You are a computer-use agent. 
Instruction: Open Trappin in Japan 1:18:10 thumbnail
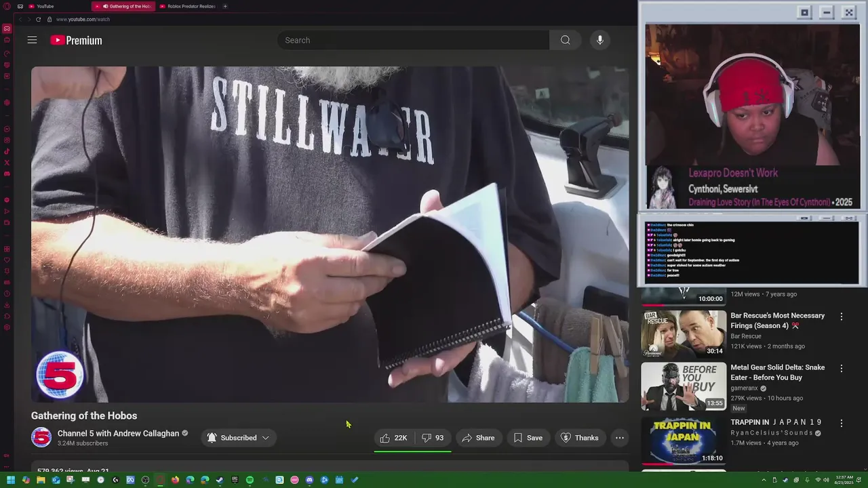tap(684, 441)
